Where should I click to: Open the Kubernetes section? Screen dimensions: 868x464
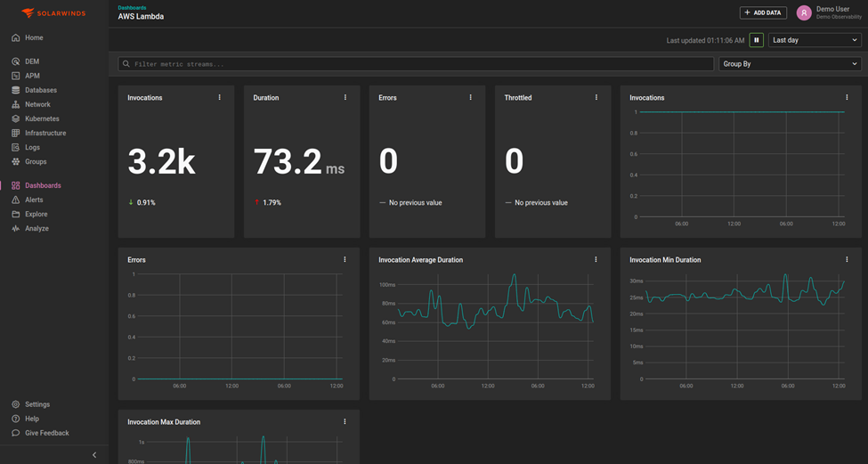(x=42, y=118)
